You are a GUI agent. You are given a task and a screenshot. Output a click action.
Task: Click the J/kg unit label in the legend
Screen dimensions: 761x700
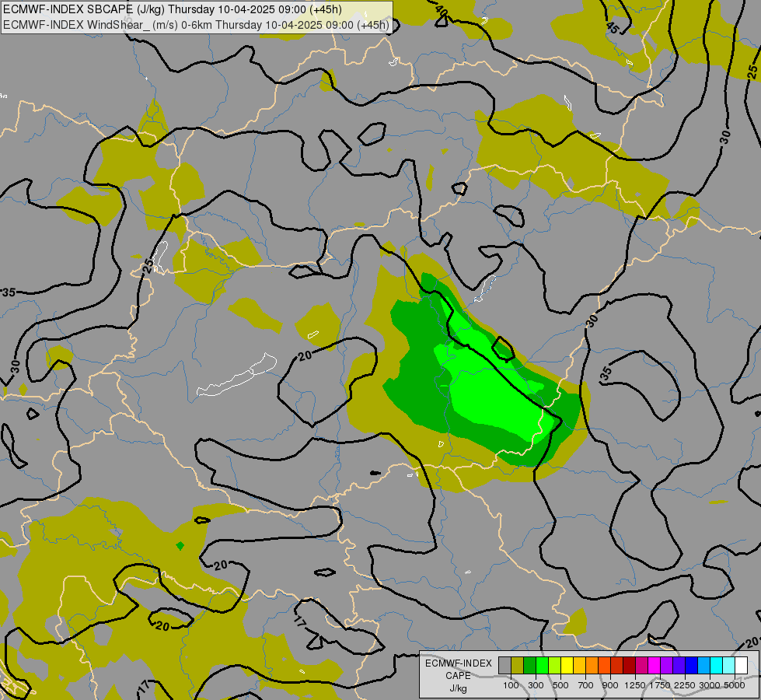[x=458, y=689]
